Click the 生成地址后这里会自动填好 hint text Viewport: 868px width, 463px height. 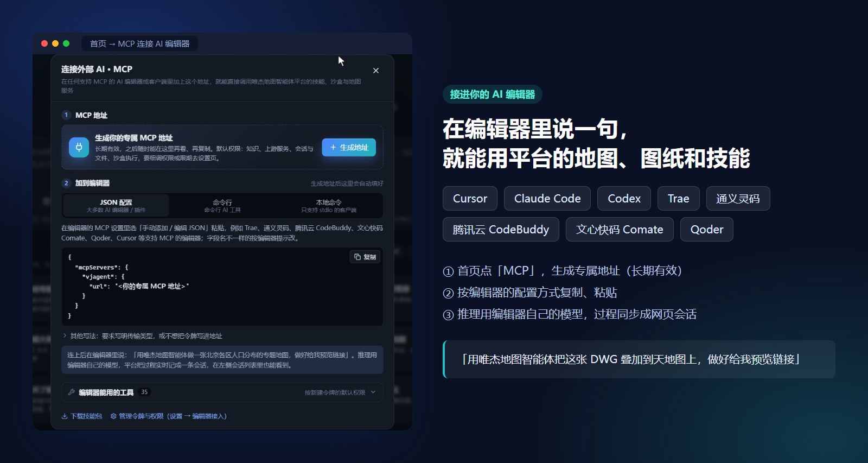[x=347, y=183]
